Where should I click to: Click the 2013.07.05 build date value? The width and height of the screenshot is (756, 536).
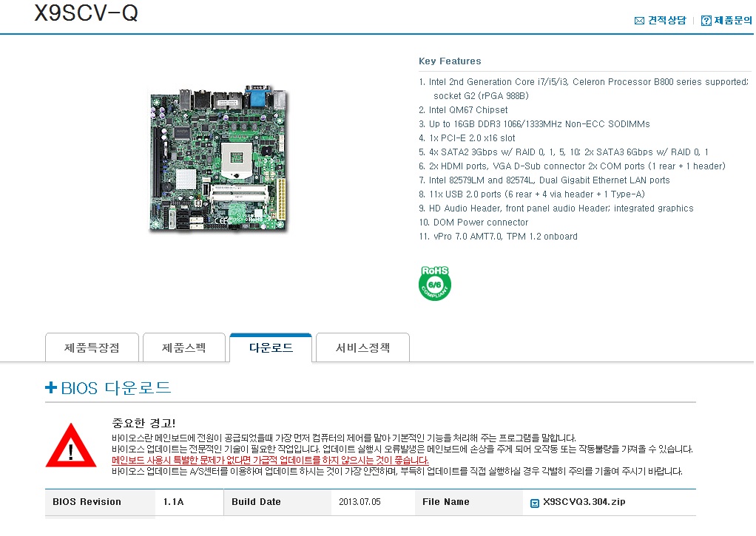360,502
